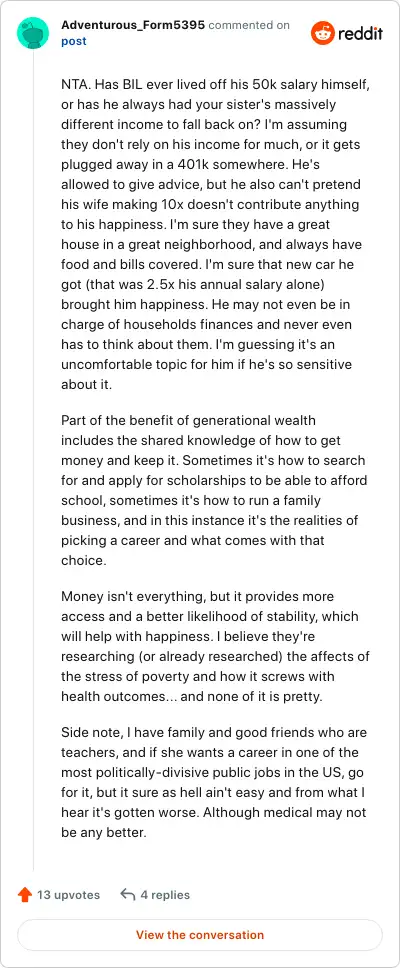
Task: Click the paragraph beginning "Money isn't everything"
Action: coord(215,646)
